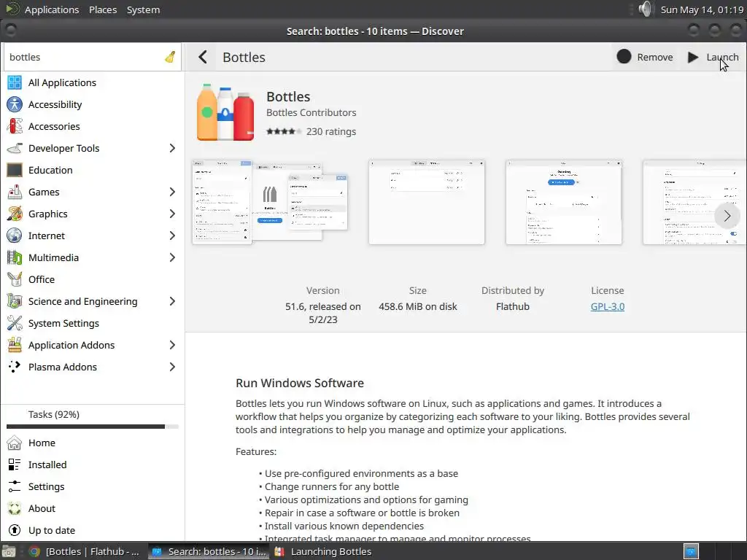Image resolution: width=747 pixels, height=560 pixels.
Task: Open the GPL-3.0 license link
Action: click(x=608, y=307)
